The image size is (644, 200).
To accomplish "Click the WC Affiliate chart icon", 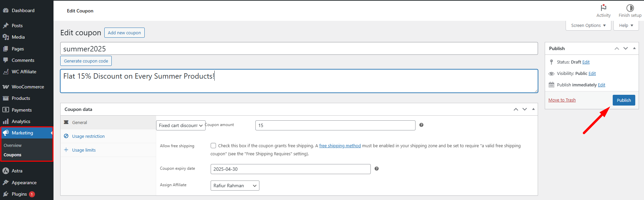I will [x=6, y=72].
